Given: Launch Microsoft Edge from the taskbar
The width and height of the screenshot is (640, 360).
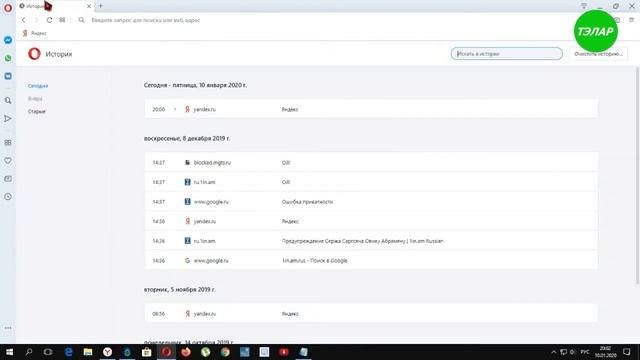Looking at the screenshot, I should point(68,352).
